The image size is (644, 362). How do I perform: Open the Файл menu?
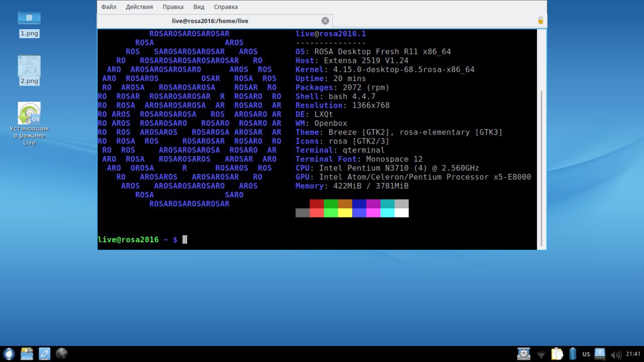click(109, 7)
